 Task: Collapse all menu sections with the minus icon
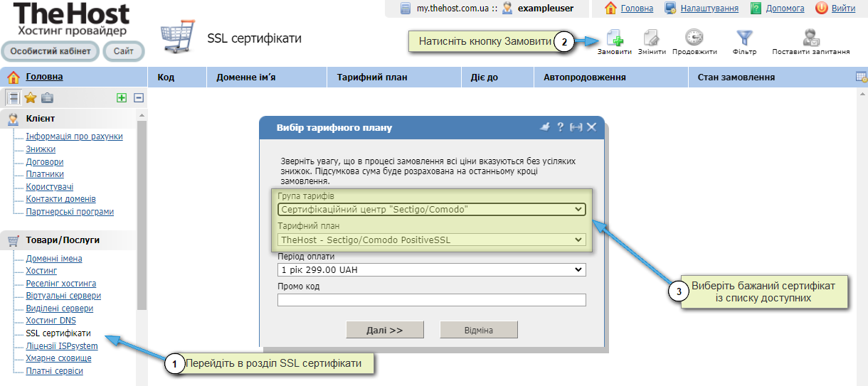click(139, 98)
